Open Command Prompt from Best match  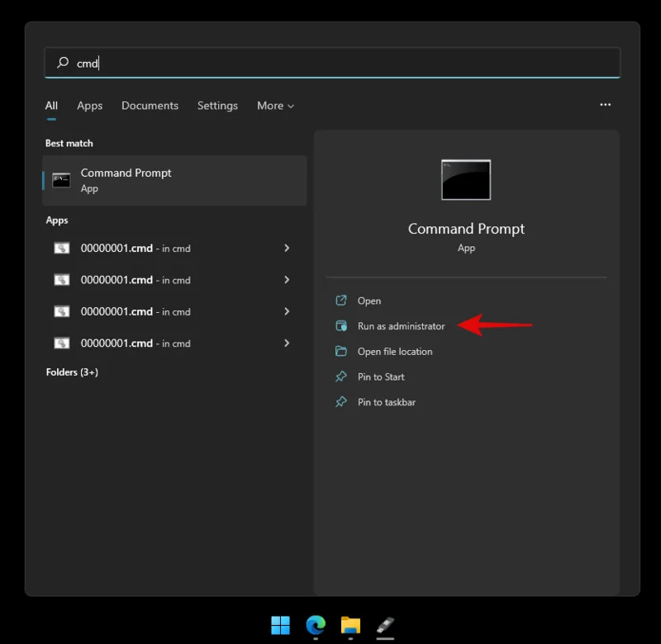126,180
